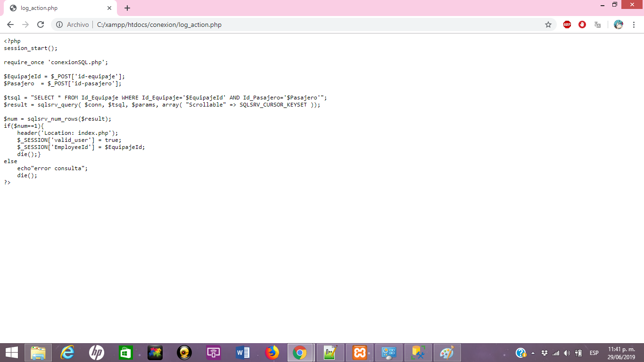Screen dimensions: 644x362
Task: Switch to Google Chrome on the taskbar
Action: click(300, 353)
